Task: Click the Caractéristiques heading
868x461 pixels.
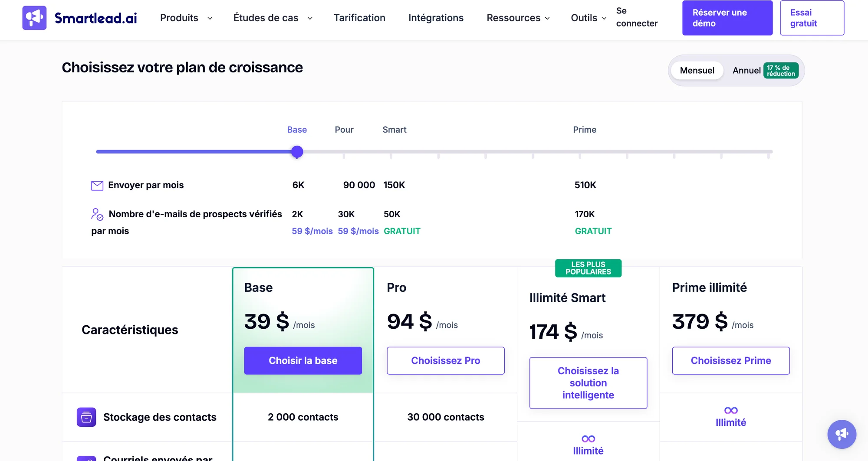Action: click(130, 330)
